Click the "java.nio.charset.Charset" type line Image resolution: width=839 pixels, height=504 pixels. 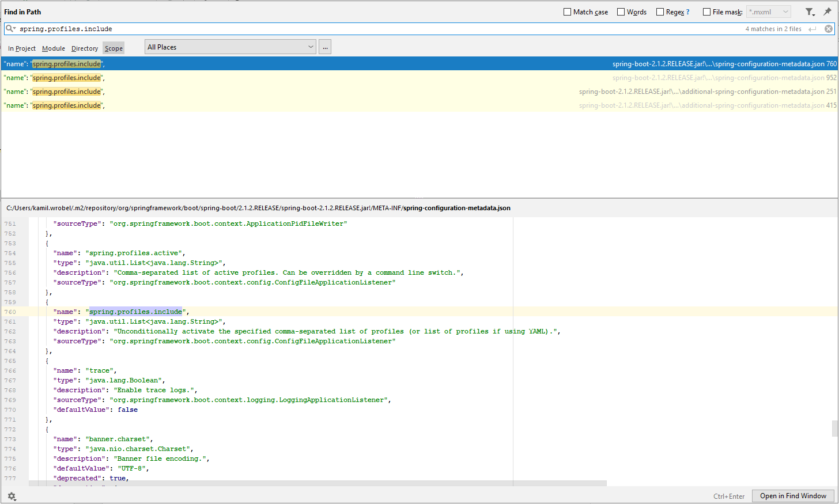[123, 449]
